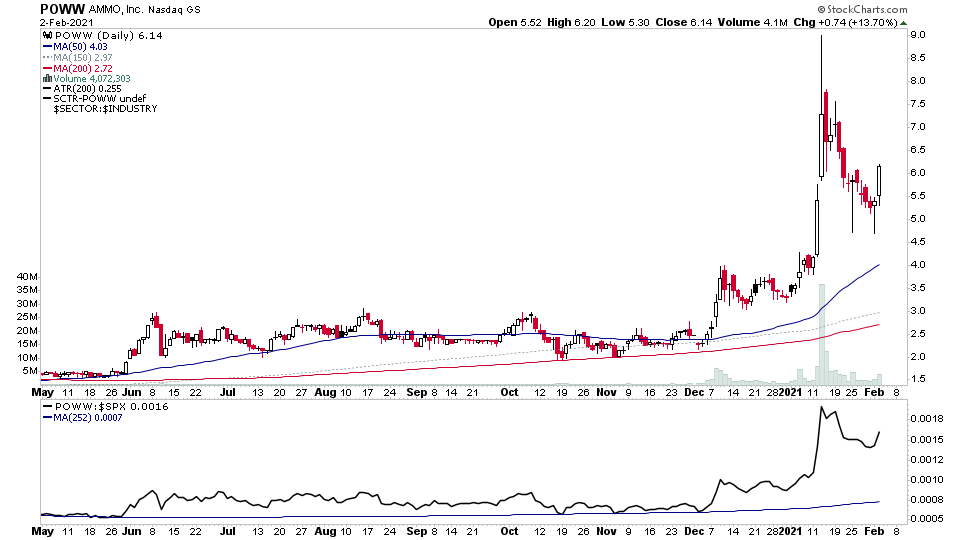This screenshot has height=540, width=960.
Task: Click the volume bars icon in the legend
Action: [47, 79]
